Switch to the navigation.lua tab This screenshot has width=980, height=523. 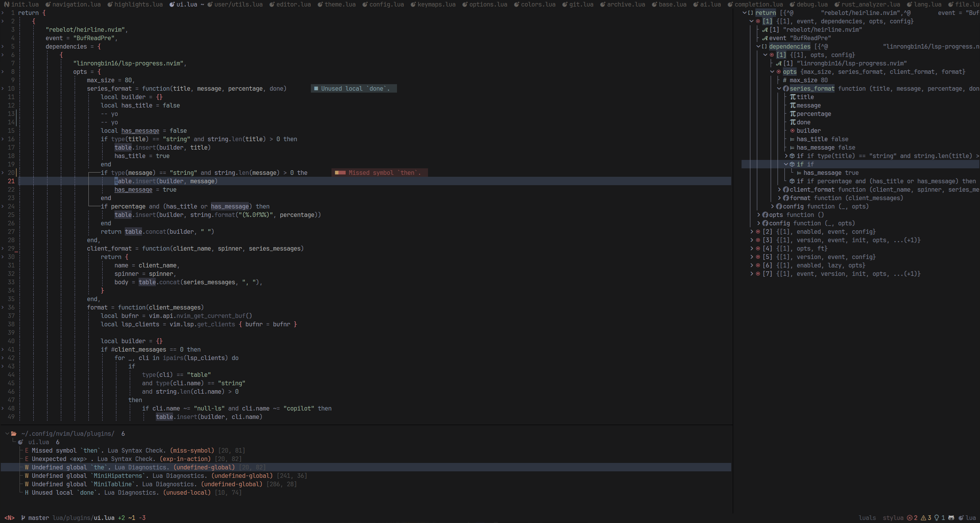(x=76, y=4)
